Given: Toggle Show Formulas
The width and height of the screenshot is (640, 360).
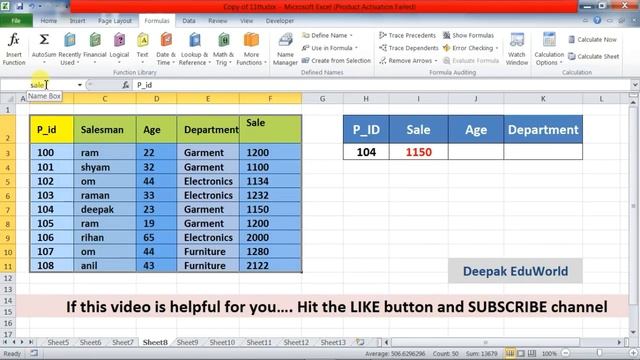Looking at the screenshot, I should pos(469,36).
